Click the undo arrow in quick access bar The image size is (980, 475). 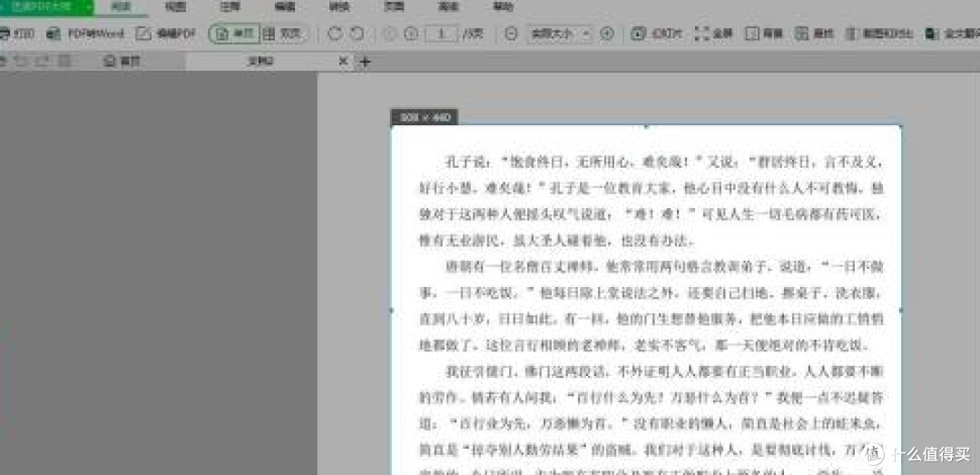click(20, 62)
